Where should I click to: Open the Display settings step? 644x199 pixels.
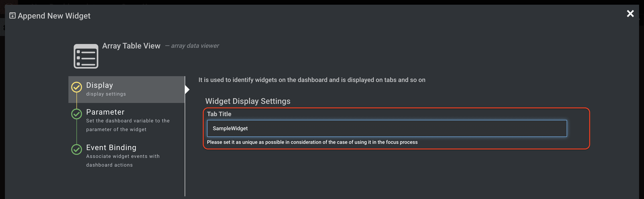[127, 89]
